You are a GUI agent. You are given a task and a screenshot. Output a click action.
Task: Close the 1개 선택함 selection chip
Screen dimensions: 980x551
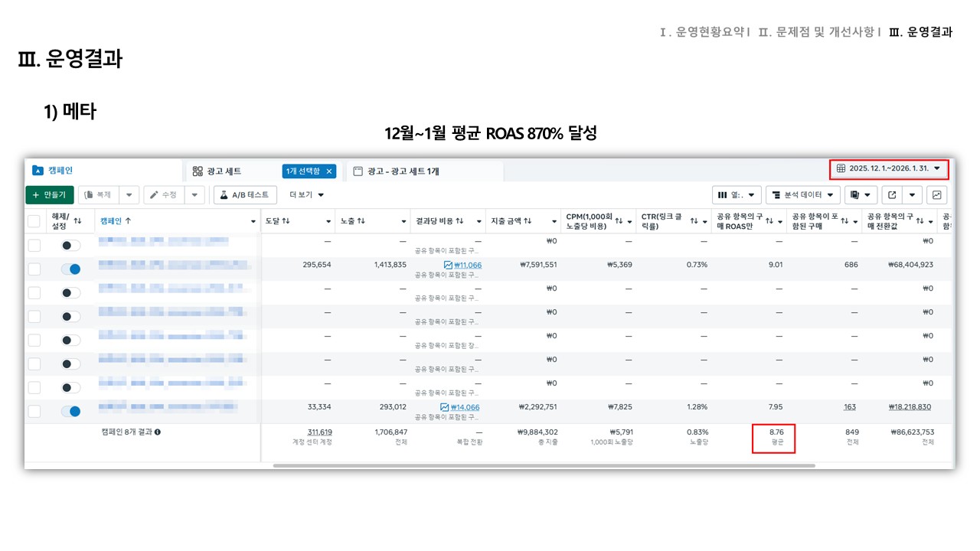click(329, 171)
